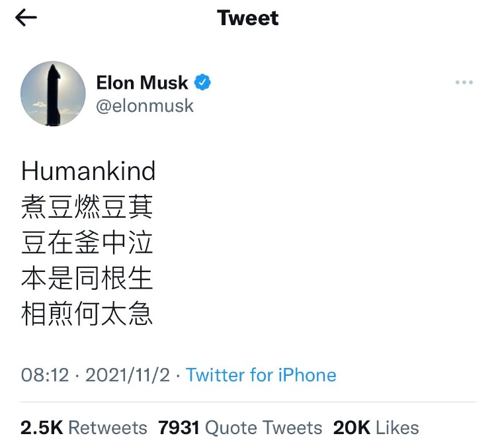This screenshot has height=448, width=496.
Task: View the 2.5K Retweets list
Action: coord(84,427)
